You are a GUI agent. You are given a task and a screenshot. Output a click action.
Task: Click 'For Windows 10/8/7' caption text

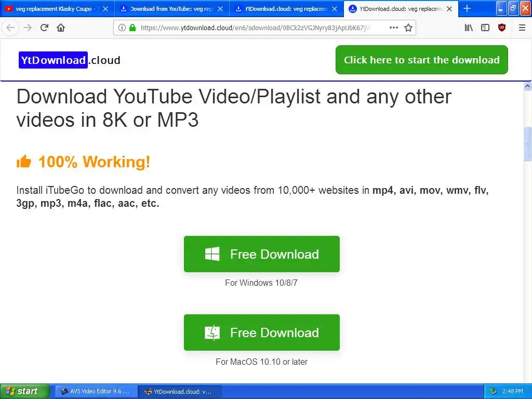261,283
